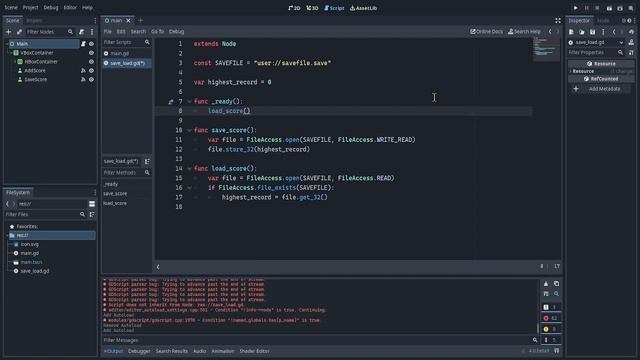This screenshot has width=640, height=360.
Task: Open script attached to Main node
Action: (83, 44)
